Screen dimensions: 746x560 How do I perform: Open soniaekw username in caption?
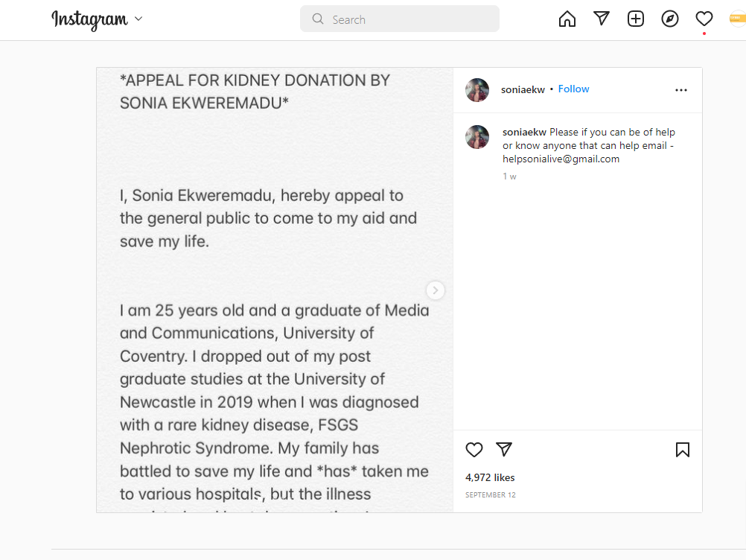click(524, 133)
